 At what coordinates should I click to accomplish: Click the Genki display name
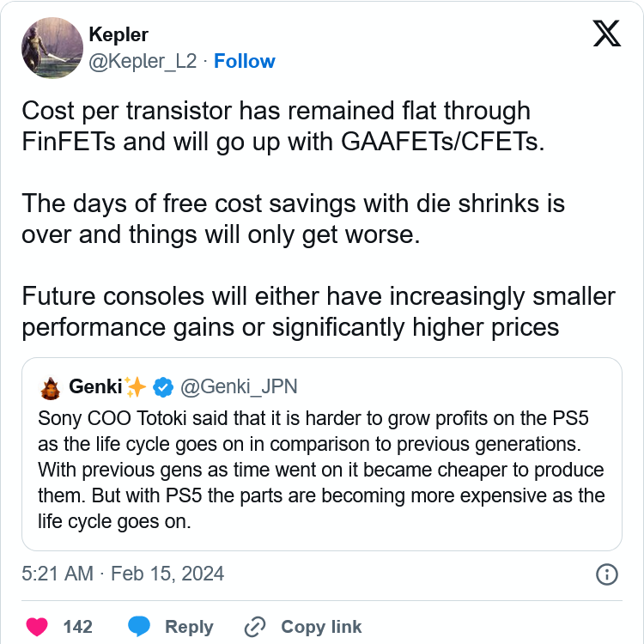click(x=95, y=386)
